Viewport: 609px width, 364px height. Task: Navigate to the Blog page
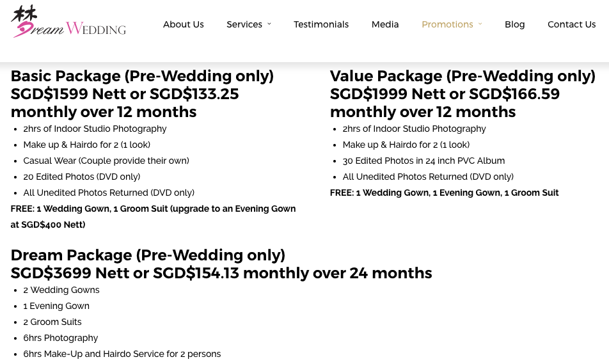tap(514, 24)
